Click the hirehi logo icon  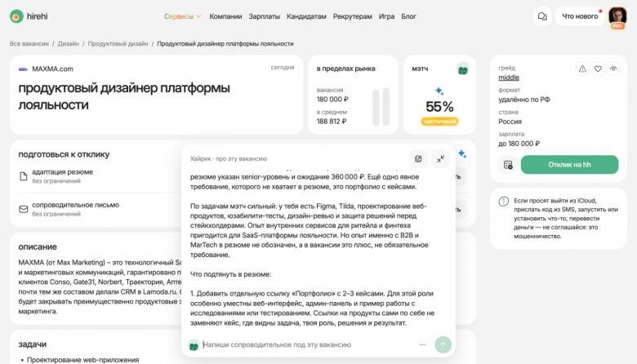16,16
